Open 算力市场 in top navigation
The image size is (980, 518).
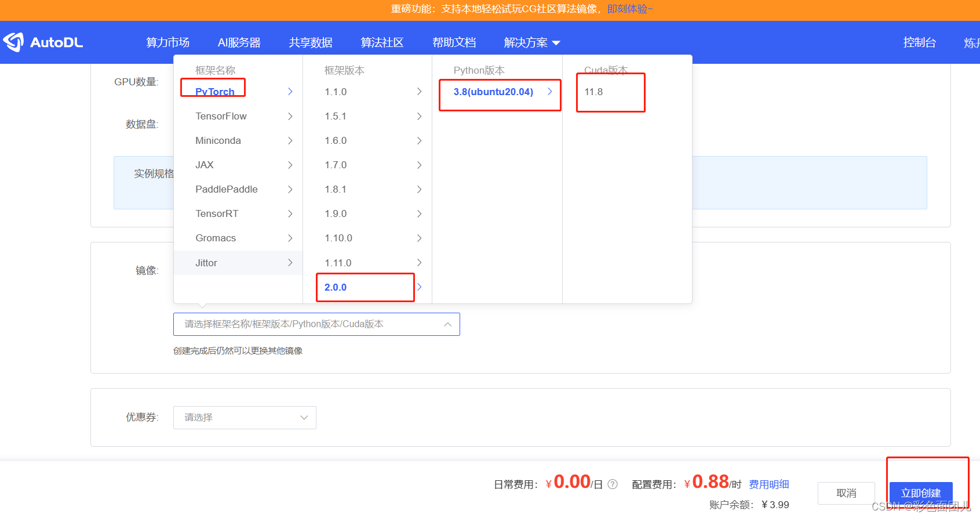coord(167,42)
